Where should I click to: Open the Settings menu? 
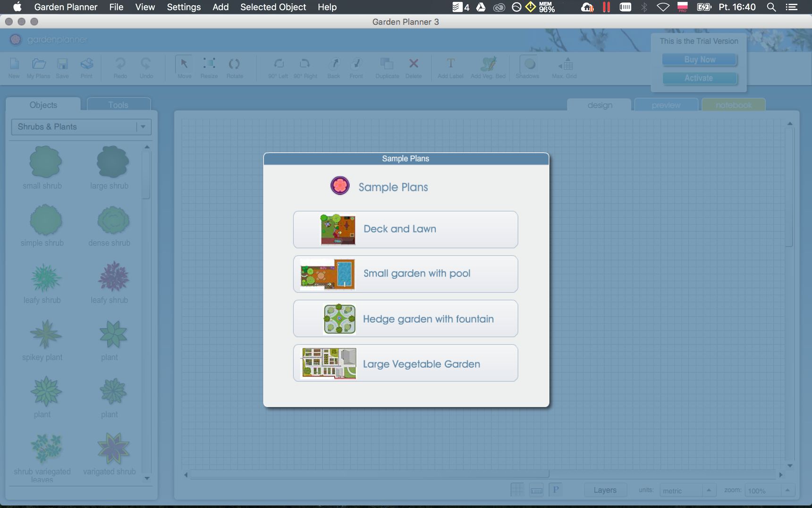(x=184, y=7)
